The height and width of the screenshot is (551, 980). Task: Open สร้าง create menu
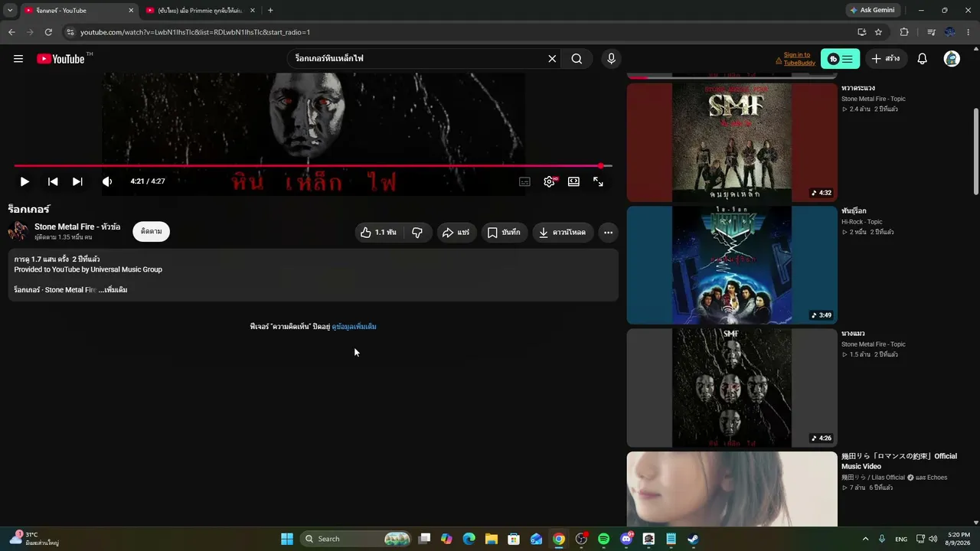tap(886, 59)
